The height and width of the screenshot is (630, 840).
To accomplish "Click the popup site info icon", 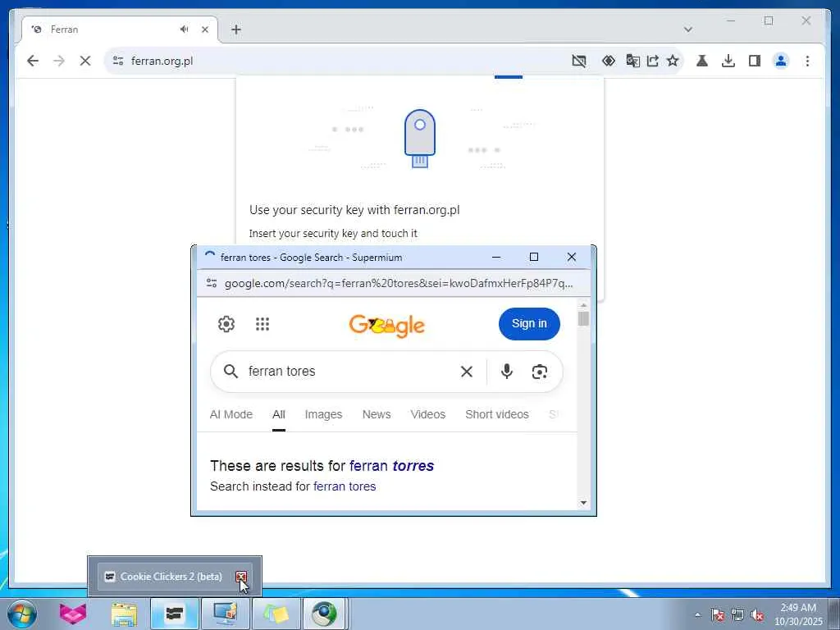I will click(212, 283).
